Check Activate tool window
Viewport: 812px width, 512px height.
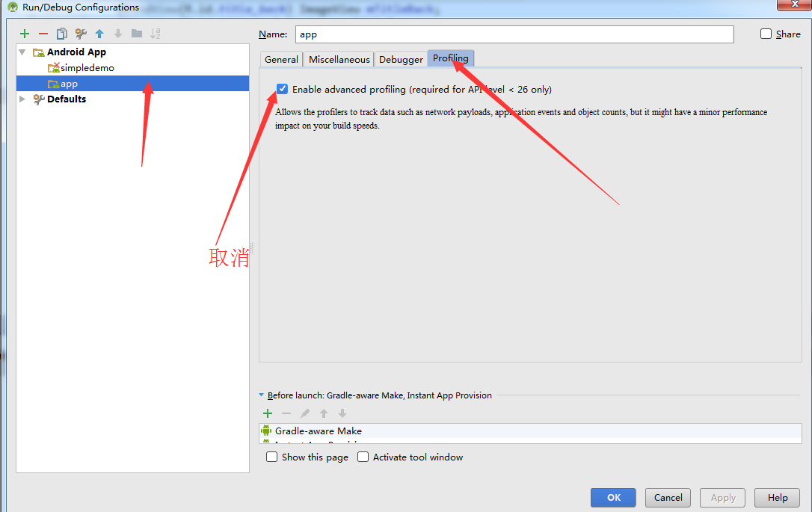pyautogui.click(x=363, y=457)
